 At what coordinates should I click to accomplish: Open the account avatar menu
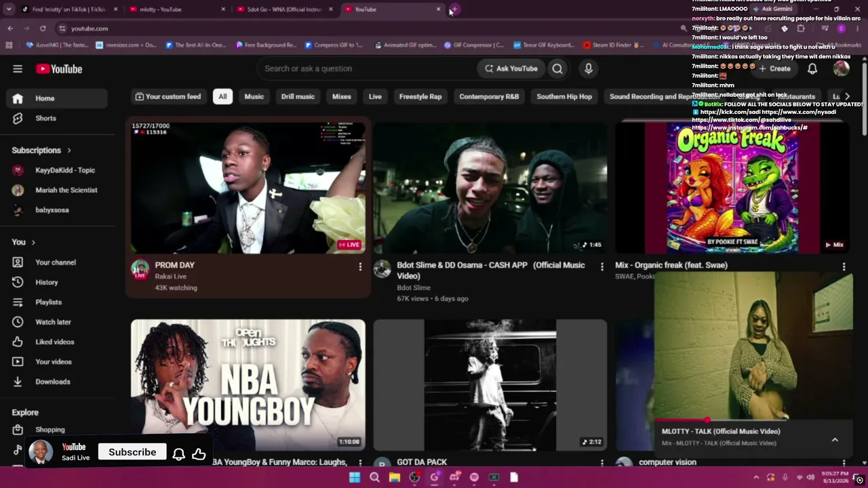842,68
